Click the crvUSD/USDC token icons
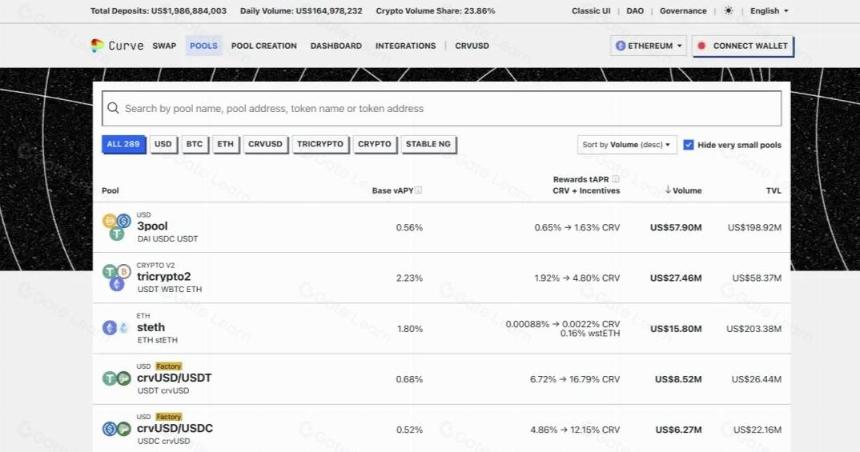The image size is (860, 452). pos(116,429)
